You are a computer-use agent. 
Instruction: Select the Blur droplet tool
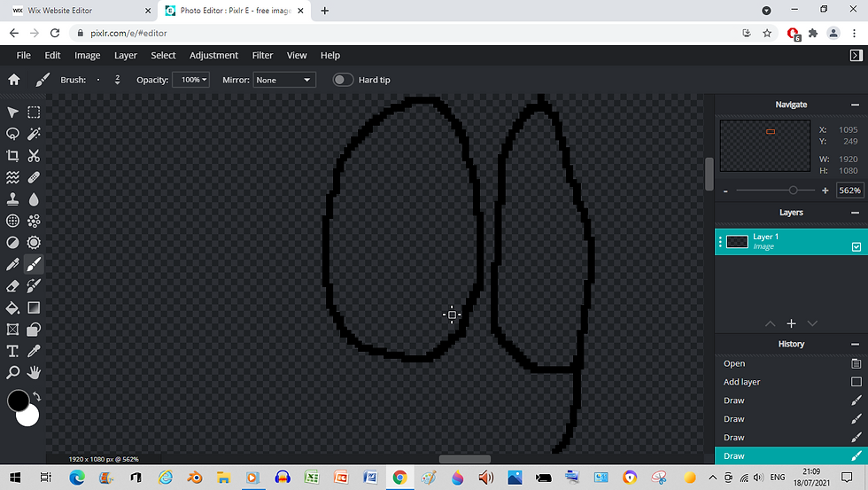click(x=34, y=199)
